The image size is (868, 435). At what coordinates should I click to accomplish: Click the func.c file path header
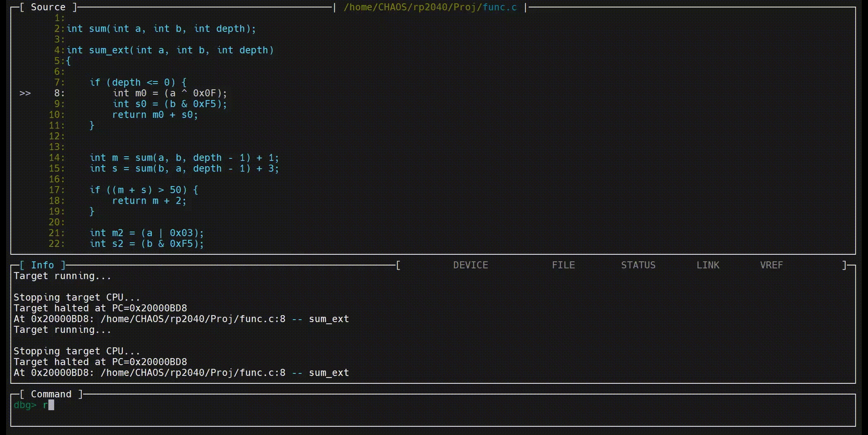[x=430, y=7]
